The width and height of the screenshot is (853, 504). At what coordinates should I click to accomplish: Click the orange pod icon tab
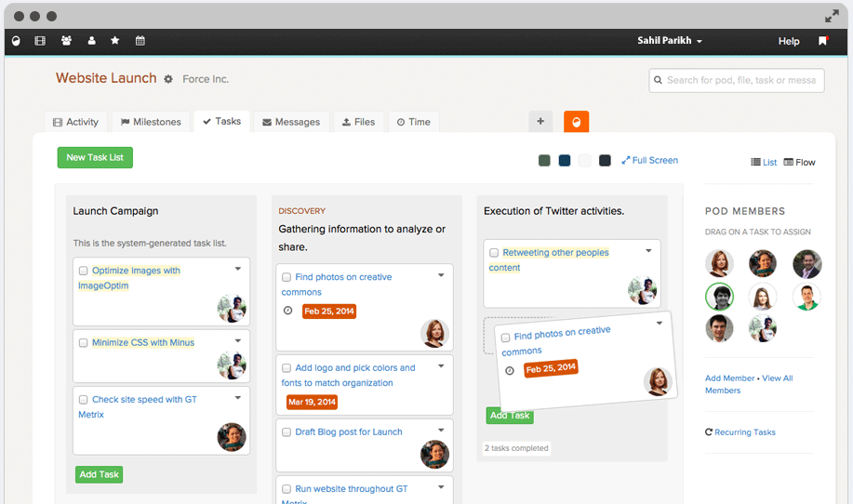click(x=576, y=122)
